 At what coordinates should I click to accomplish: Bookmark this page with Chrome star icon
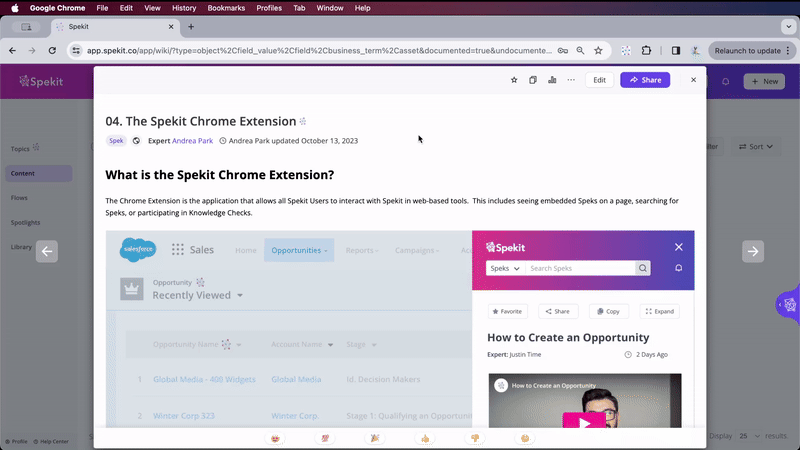pyautogui.click(x=598, y=50)
